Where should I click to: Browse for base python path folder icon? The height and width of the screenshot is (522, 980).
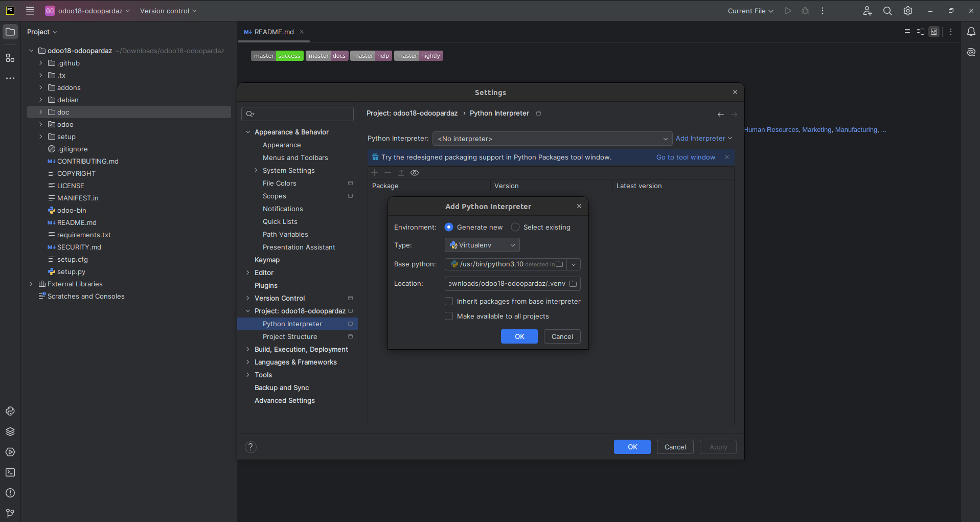coord(559,264)
